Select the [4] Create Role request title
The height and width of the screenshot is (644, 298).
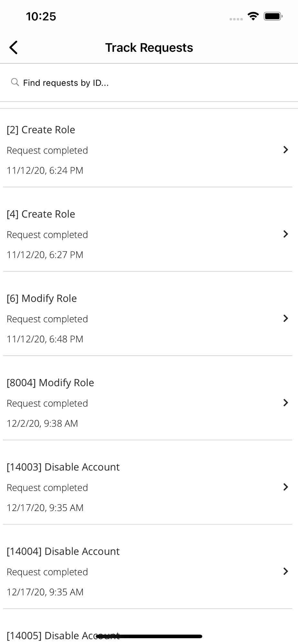pos(41,214)
